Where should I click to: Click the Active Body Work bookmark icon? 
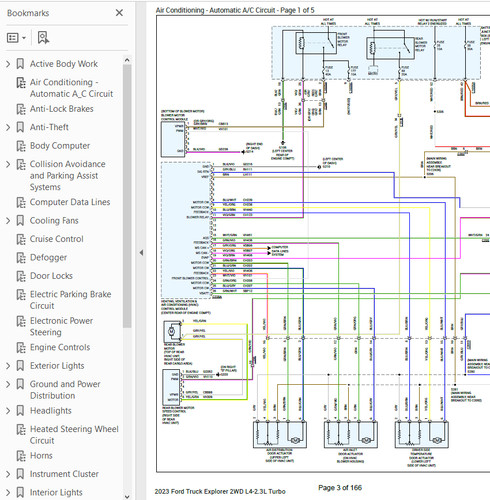[x=20, y=64]
